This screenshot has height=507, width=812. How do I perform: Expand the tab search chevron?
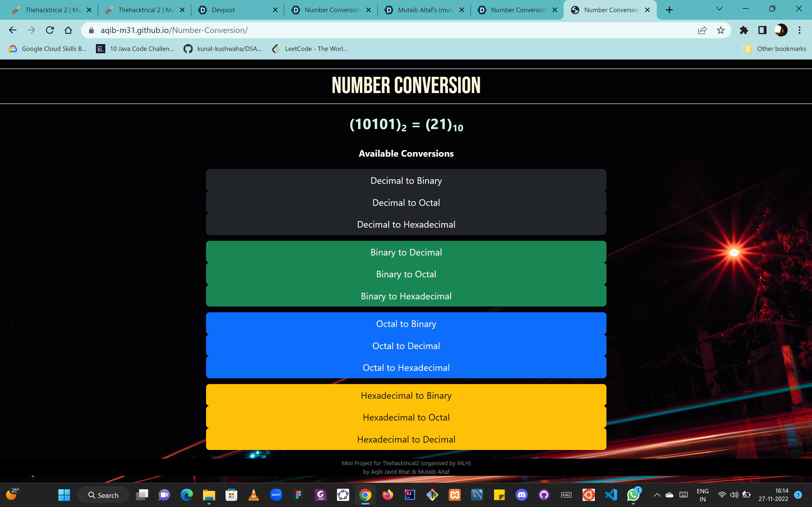719,9
